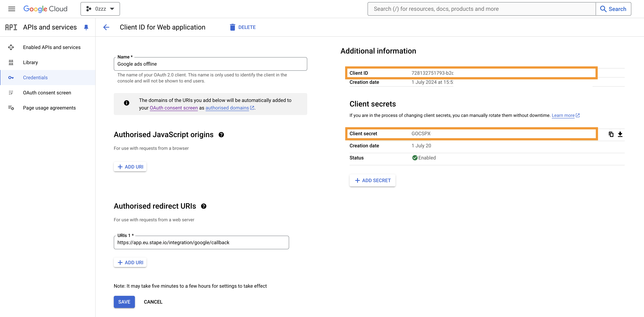Copy the client secret value
Image resolution: width=644 pixels, height=317 pixels.
click(611, 134)
